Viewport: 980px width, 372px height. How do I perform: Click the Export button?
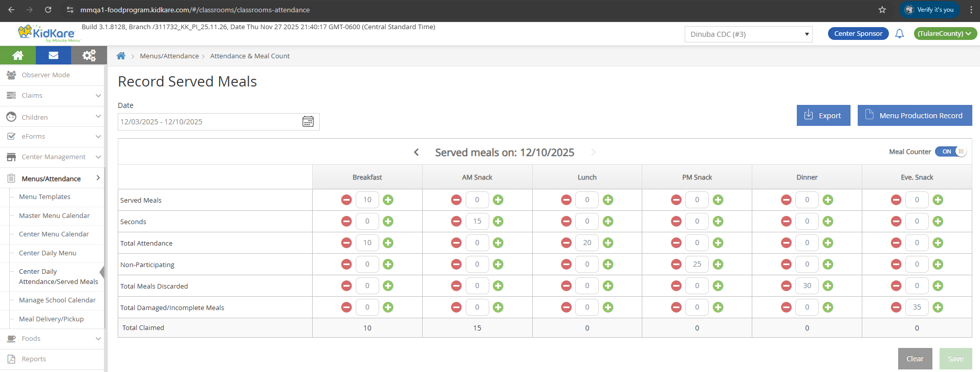pyautogui.click(x=823, y=116)
